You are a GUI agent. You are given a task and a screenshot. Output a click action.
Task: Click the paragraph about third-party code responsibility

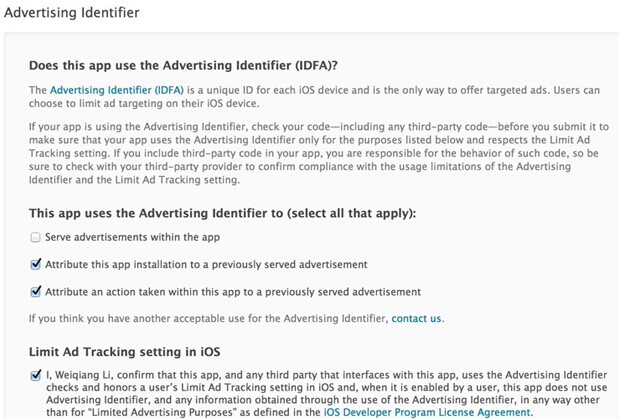coord(319,153)
